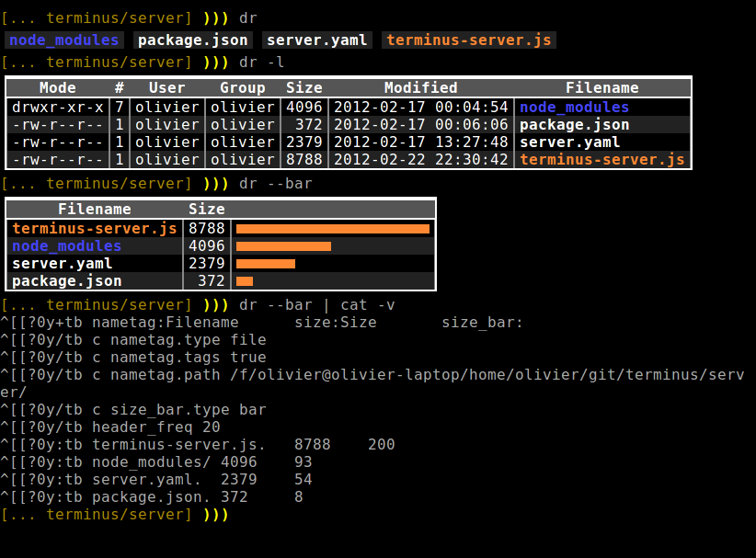Image resolution: width=756 pixels, height=558 pixels.
Task: Select the bar value 93 in raw output
Action: click(304, 461)
